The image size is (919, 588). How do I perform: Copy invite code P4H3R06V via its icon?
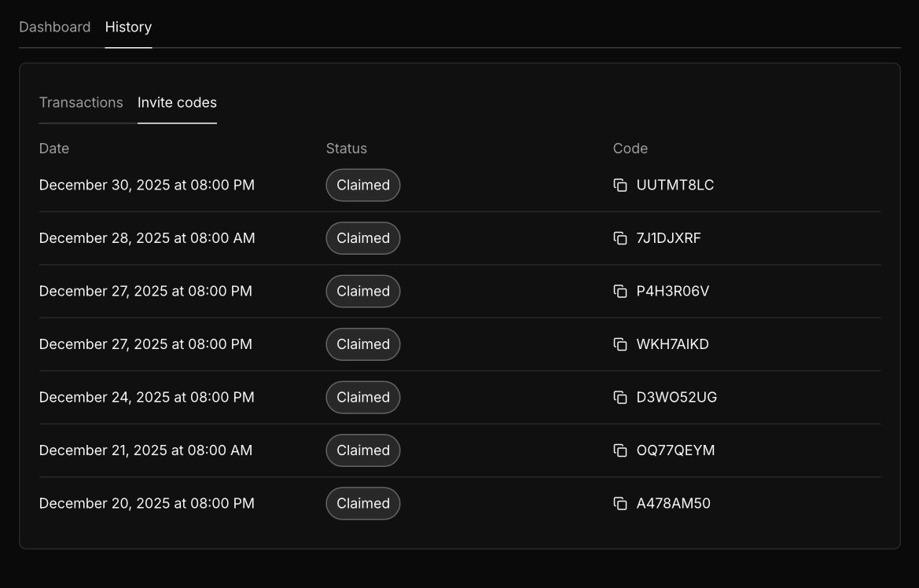pos(620,292)
